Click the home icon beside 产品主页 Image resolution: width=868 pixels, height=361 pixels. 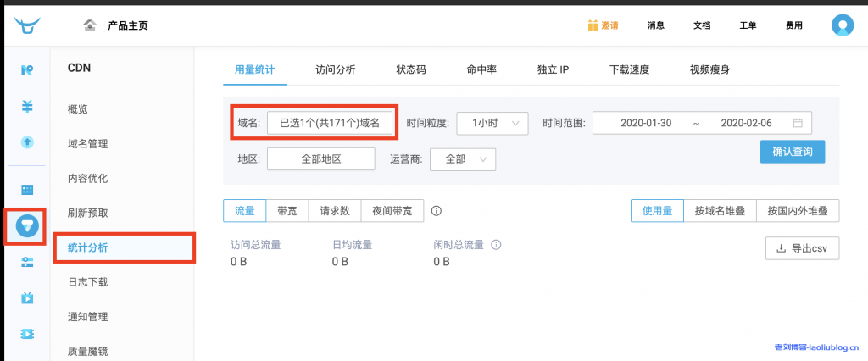pos(90,25)
